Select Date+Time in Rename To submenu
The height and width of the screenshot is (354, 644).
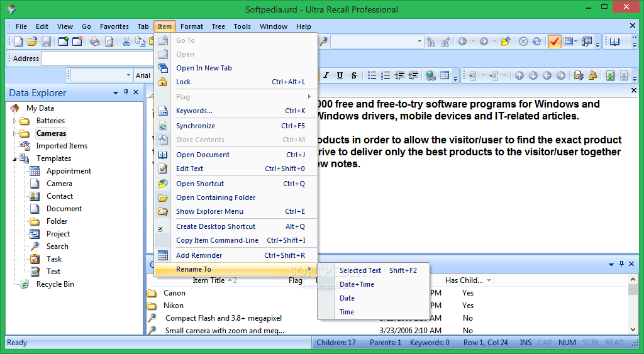coord(374,284)
